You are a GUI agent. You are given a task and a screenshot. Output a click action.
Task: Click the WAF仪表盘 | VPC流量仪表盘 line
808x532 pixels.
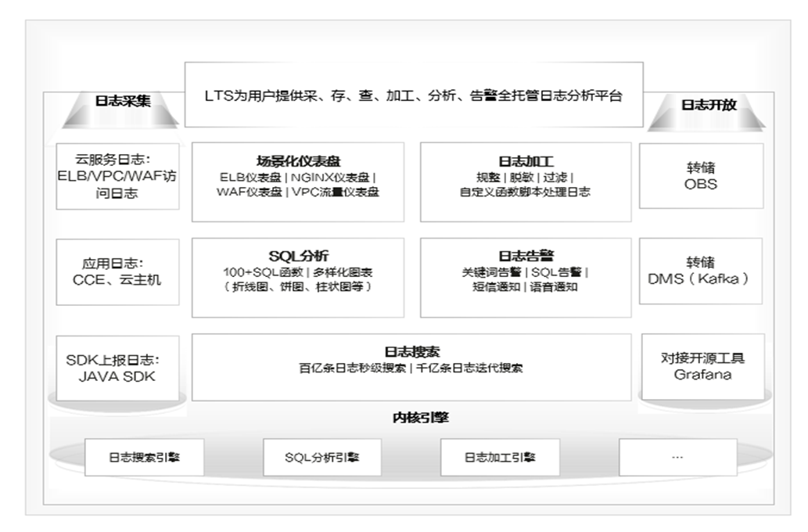tap(298, 192)
